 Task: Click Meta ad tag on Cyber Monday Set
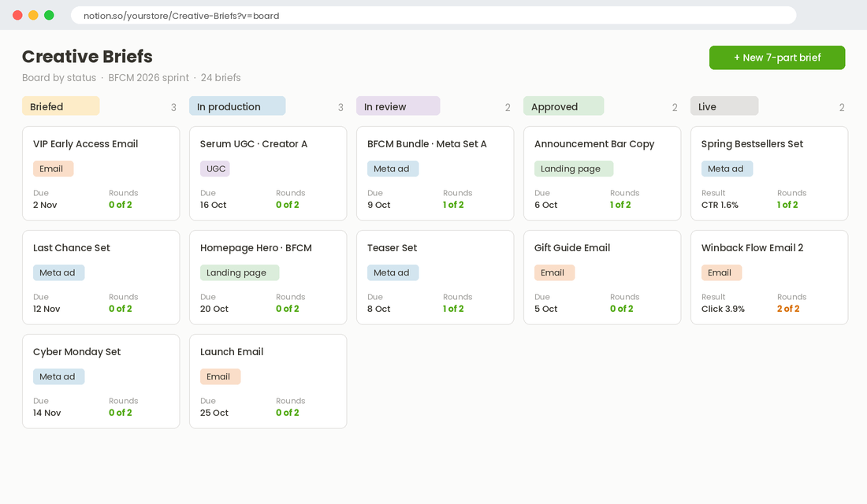[58, 376]
